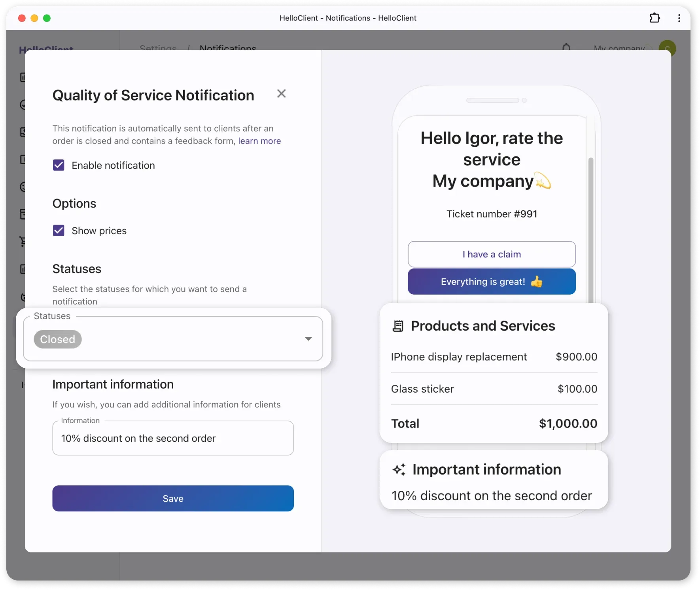Disable the Enable notification checkbox
The image size is (700, 590).
click(59, 165)
